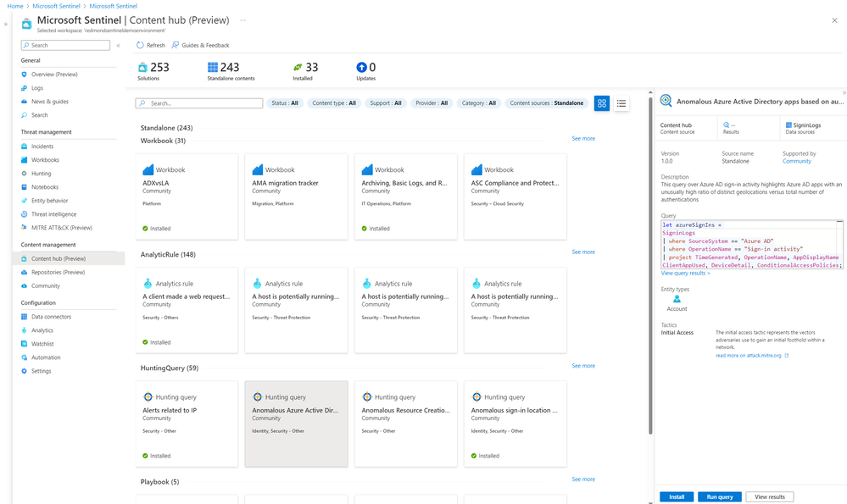The image size is (847, 504).
Task: Collapse the left navigation menu
Action: click(x=119, y=46)
